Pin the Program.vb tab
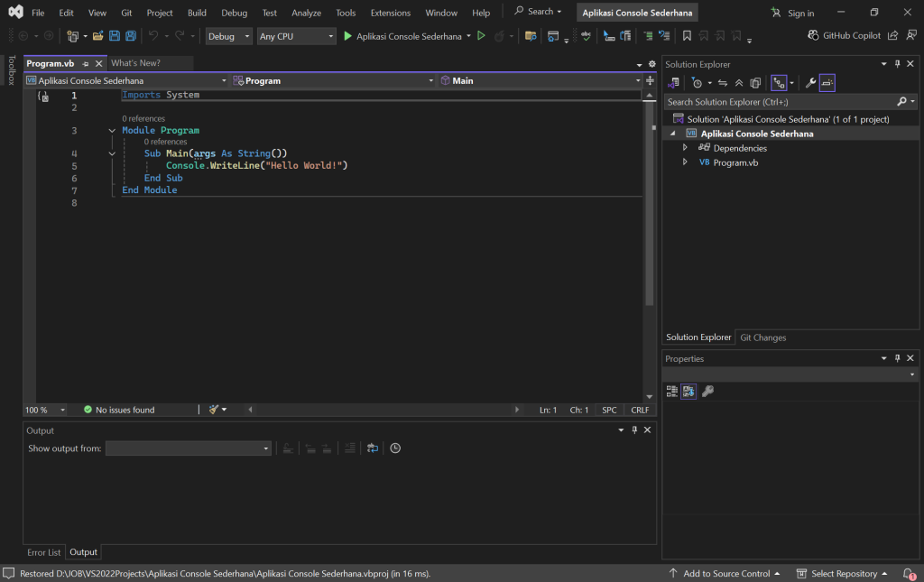This screenshot has width=924, height=582. click(86, 64)
